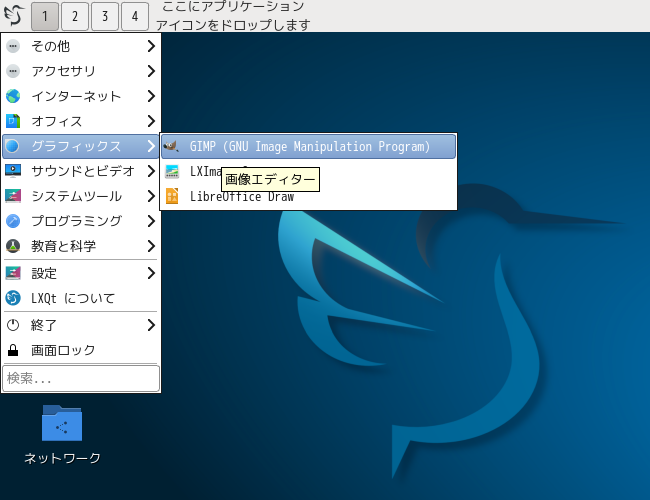Screen dimensions: 650x500
Task: Open the 設定 submenu
Action: pos(81,273)
